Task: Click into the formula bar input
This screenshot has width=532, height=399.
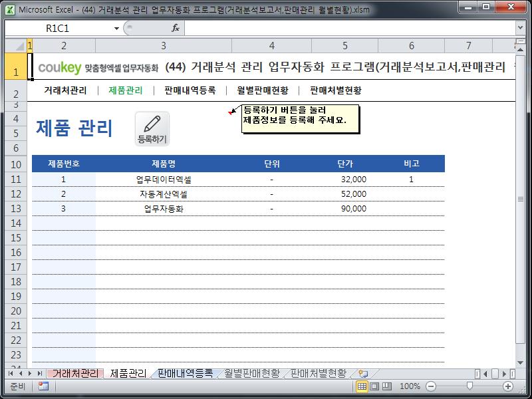Action: pyautogui.click(x=350, y=28)
